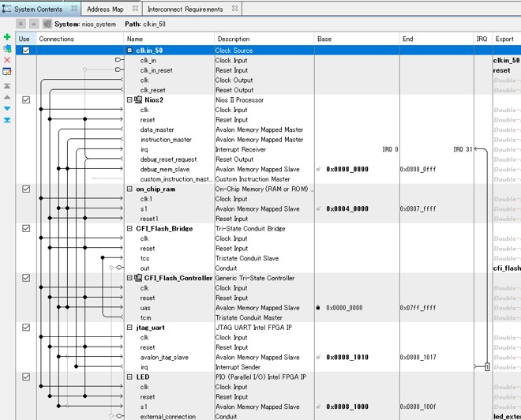Uncheck the Use checkbox for clkin_50
Image resolution: width=521 pixels, height=420 pixels.
point(26,51)
